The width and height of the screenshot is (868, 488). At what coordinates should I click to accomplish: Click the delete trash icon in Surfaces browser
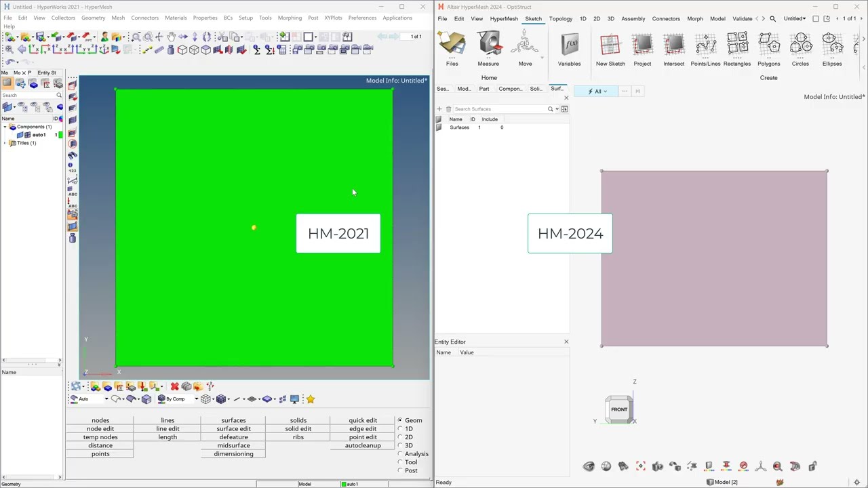[448, 109]
